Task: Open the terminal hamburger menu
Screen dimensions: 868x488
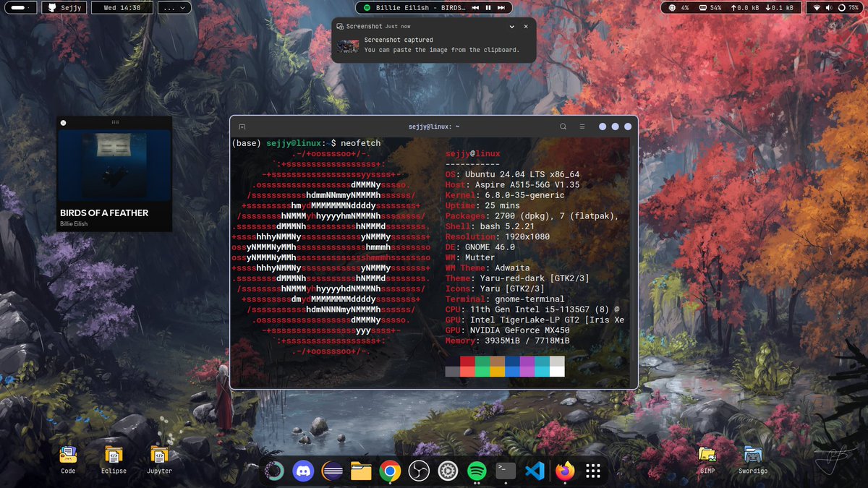Action: point(582,127)
